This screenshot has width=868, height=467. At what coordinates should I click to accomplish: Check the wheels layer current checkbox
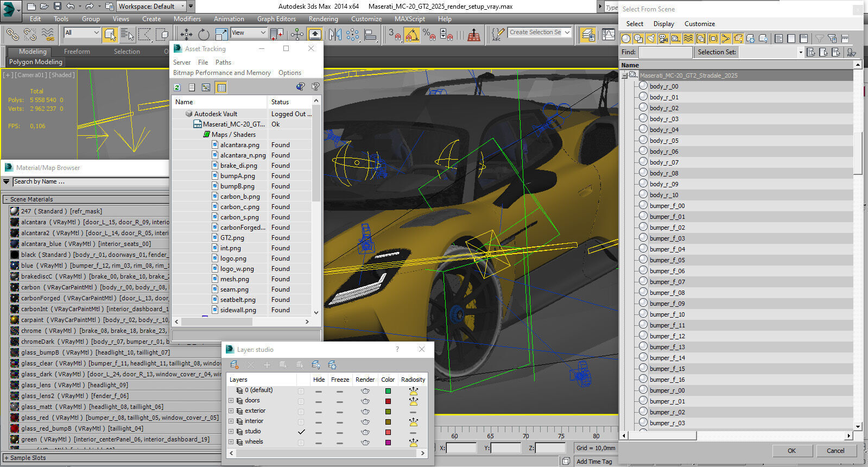[301, 442]
